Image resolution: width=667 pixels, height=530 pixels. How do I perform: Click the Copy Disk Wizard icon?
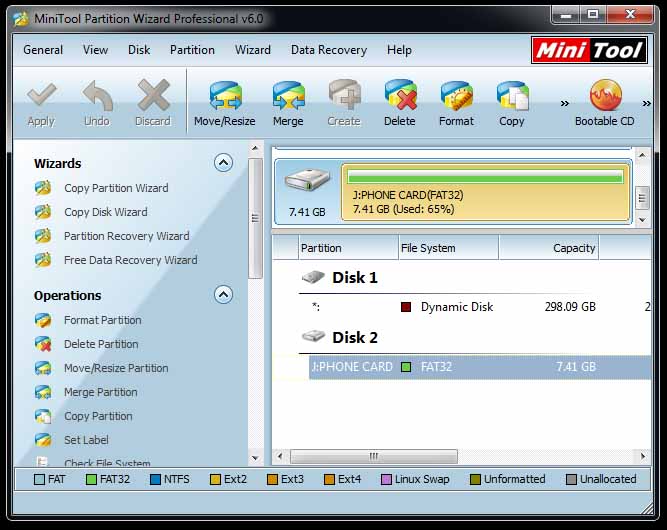(43, 211)
